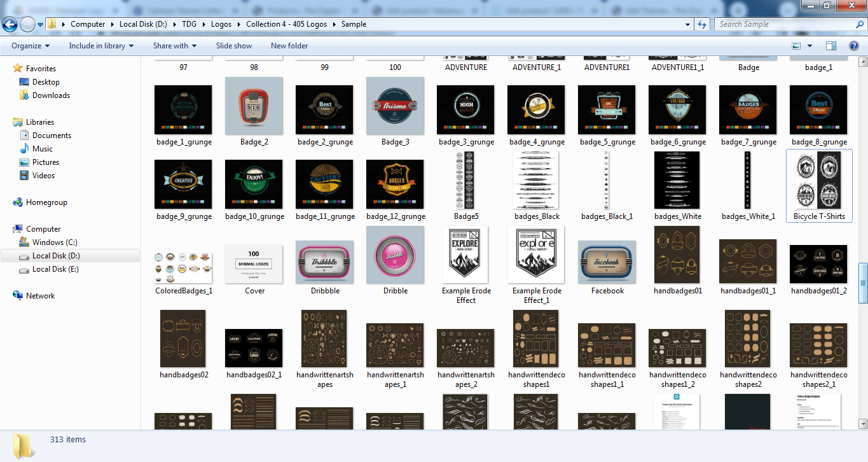Select Local Disk (D:) in navigation tree
This screenshot has height=462, width=868.
[x=56, y=256]
